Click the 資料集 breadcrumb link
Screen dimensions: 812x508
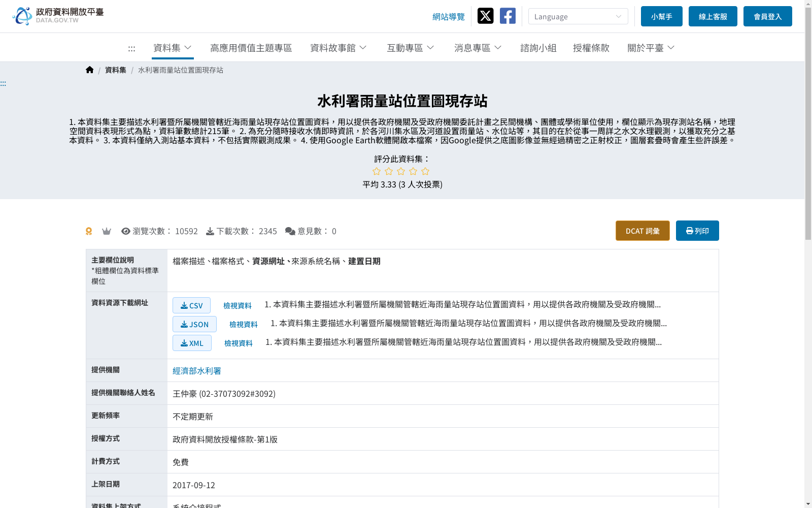click(x=116, y=70)
